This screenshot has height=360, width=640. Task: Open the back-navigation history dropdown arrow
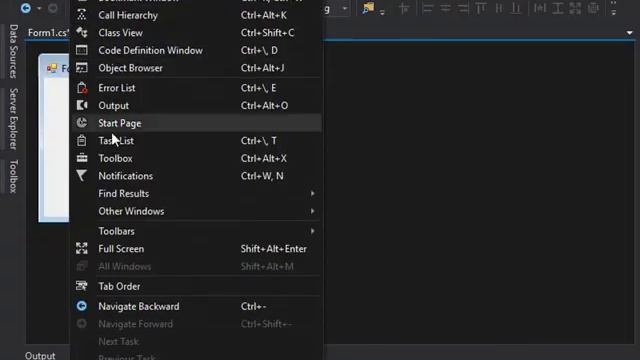(x=39, y=9)
